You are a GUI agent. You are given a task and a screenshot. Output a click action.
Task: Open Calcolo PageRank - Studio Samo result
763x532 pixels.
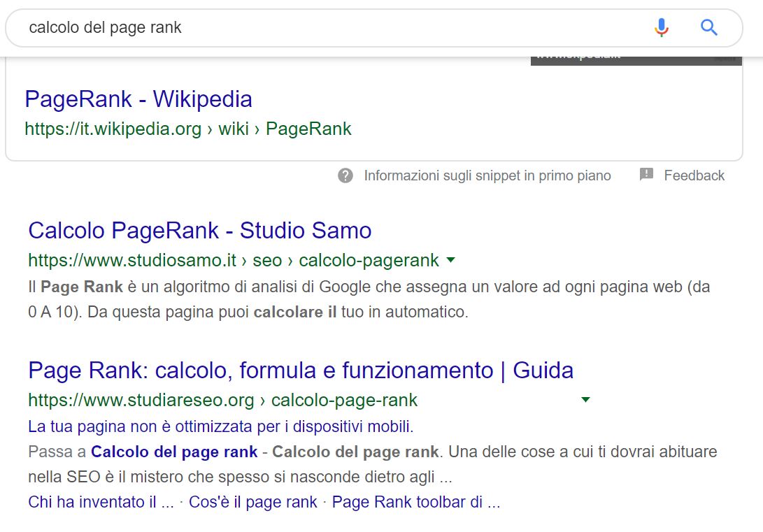(x=199, y=231)
